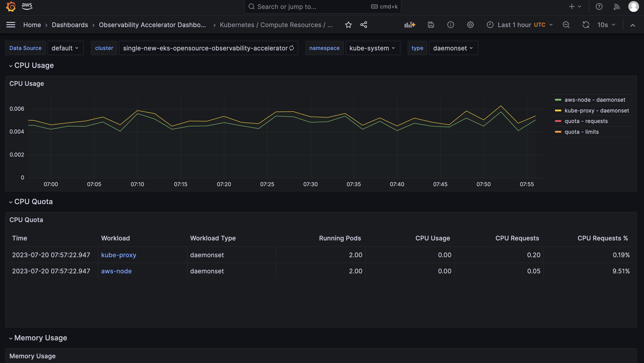This screenshot has width=644, height=363.
Task: Collapse the CPU Quota row
Action: click(x=33, y=202)
